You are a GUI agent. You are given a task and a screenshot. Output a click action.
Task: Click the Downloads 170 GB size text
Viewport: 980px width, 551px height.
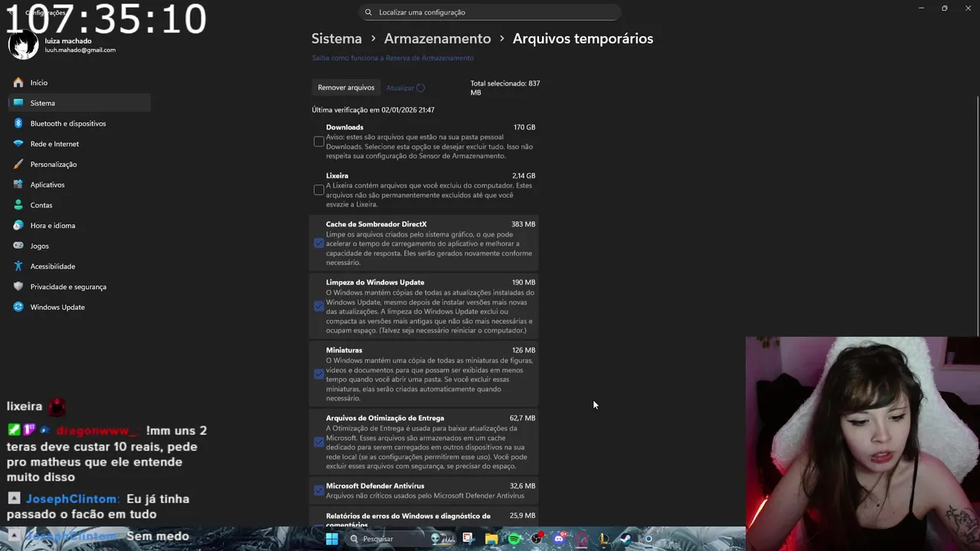(524, 127)
